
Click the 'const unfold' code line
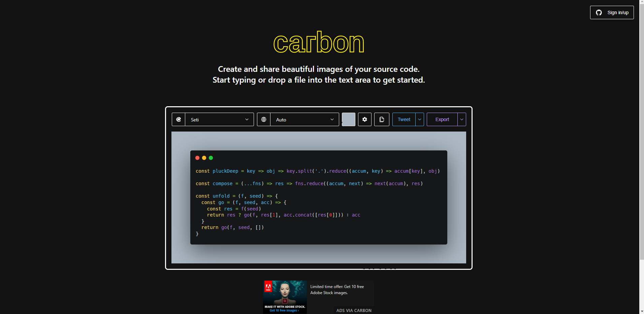coord(237,196)
